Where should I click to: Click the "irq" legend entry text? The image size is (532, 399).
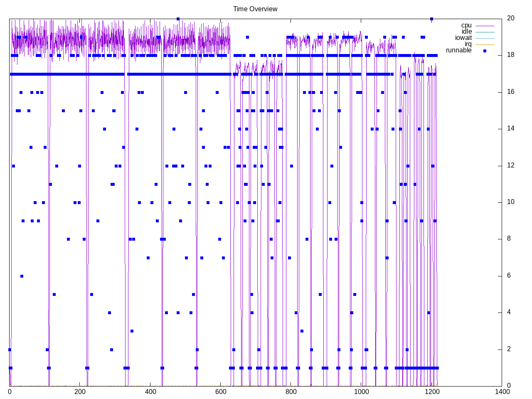tap(468, 44)
